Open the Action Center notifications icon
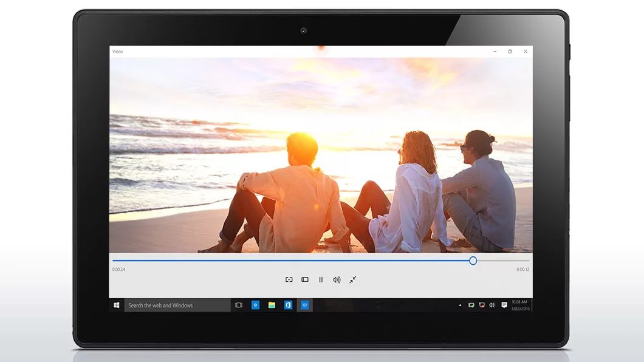This screenshot has height=362, width=644. [504, 305]
